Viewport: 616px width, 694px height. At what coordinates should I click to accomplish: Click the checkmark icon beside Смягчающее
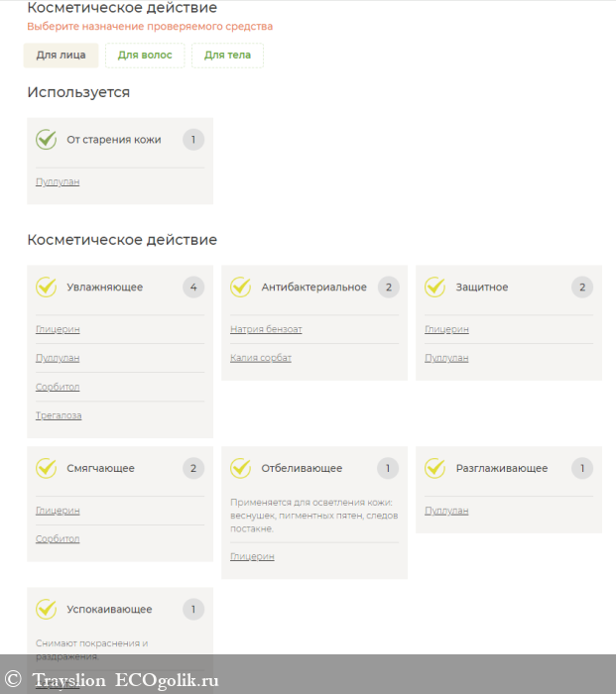46,468
